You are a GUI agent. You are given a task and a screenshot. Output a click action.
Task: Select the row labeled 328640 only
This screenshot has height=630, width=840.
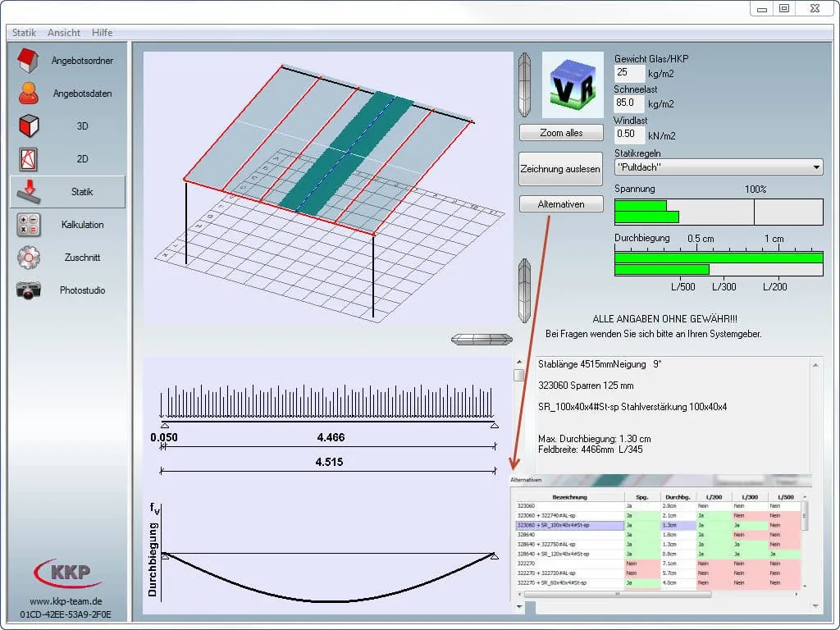pos(658,535)
